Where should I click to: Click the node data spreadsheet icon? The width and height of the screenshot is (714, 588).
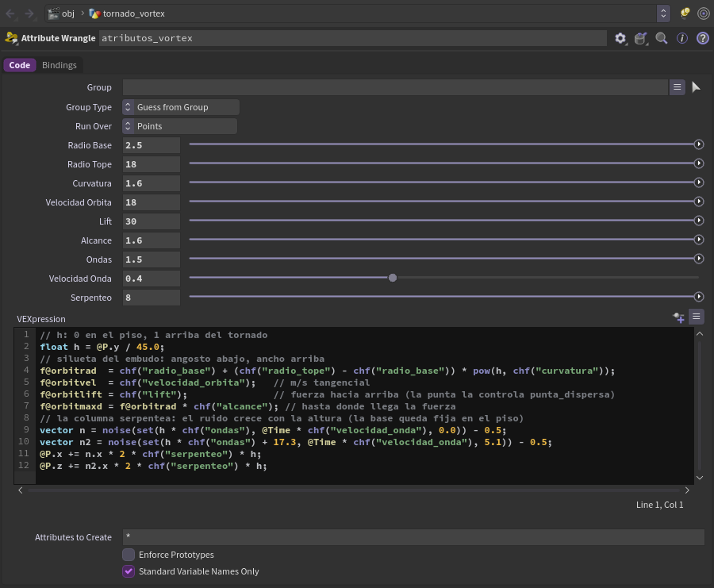coord(641,38)
